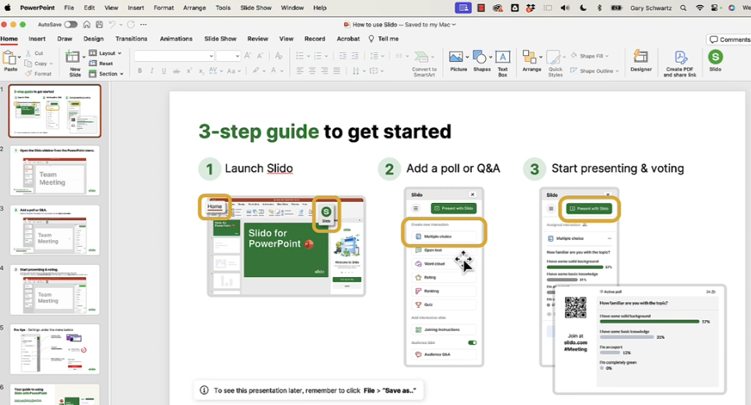Click the Superscript icon
The height and width of the screenshot is (405, 751).
[x=189, y=71]
